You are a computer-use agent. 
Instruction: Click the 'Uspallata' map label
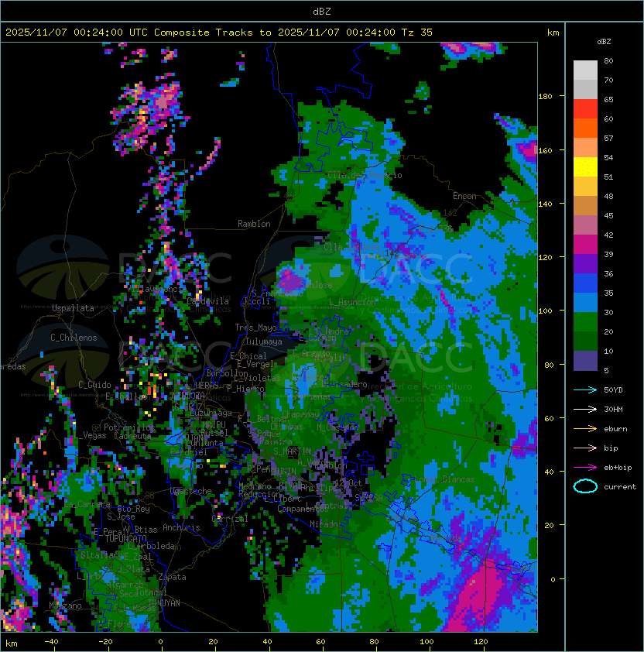pyautogui.click(x=73, y=308)
